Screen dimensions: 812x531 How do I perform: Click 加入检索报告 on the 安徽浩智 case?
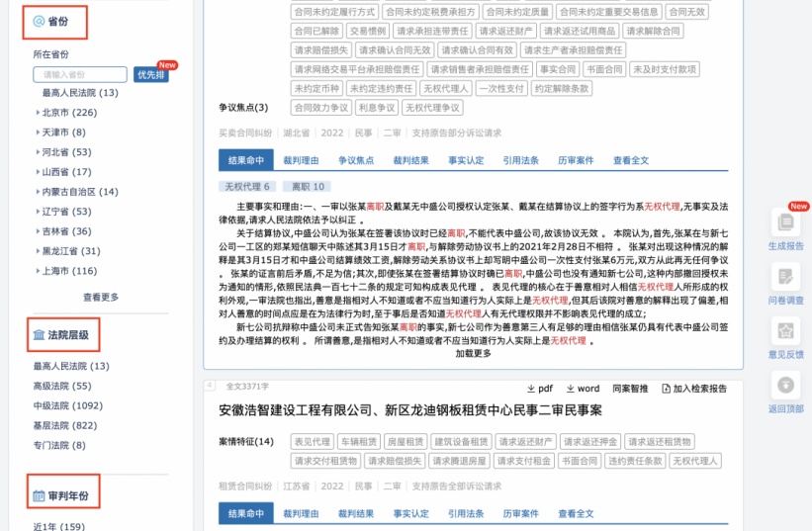(x=692, y=389)
